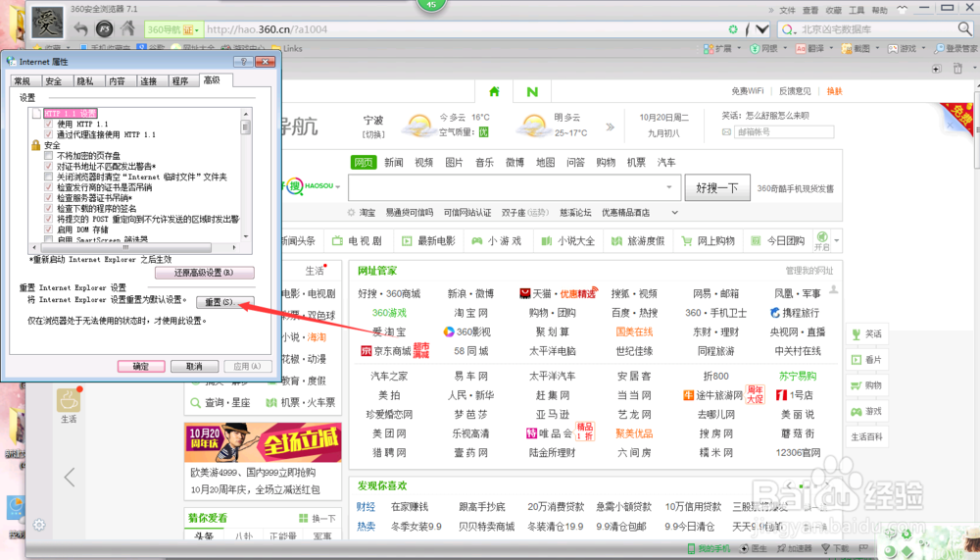Switch to 常规 tab in Internet 属性
980x560 pixels.
point(23,81)
